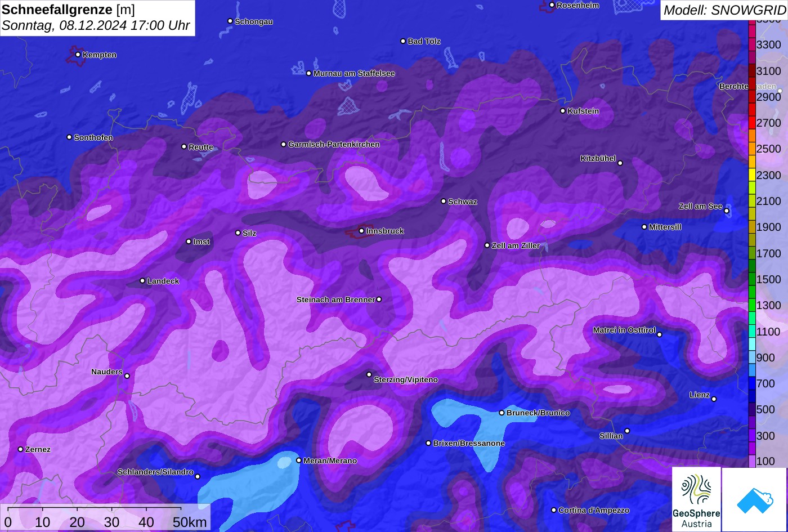
Task: Select the Schlanders/Silandro label
Action: (155, 472)
